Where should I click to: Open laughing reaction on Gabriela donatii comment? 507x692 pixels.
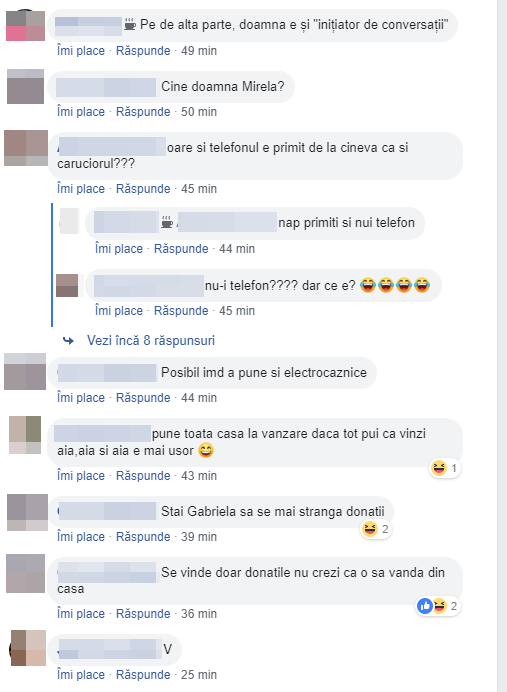(x=376, y=529)
